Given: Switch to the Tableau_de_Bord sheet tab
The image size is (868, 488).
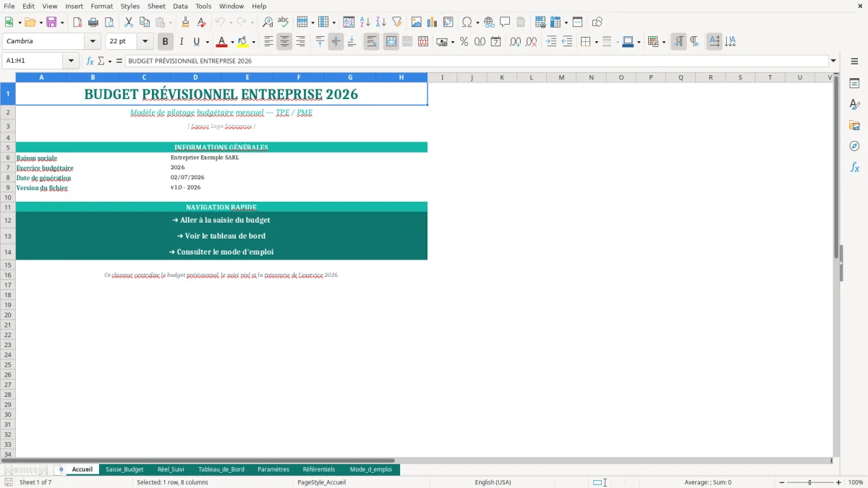Looking at the screenshot, I should (x=221, y=469).
